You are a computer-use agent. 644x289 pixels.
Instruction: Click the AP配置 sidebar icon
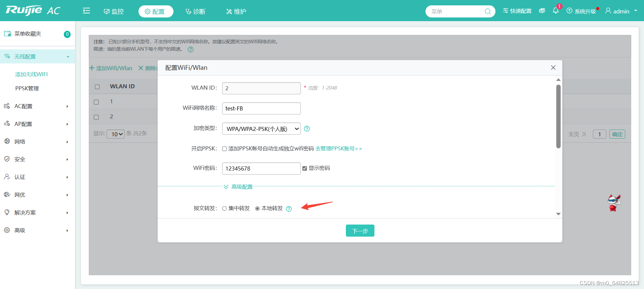click(x=7, y=124)
